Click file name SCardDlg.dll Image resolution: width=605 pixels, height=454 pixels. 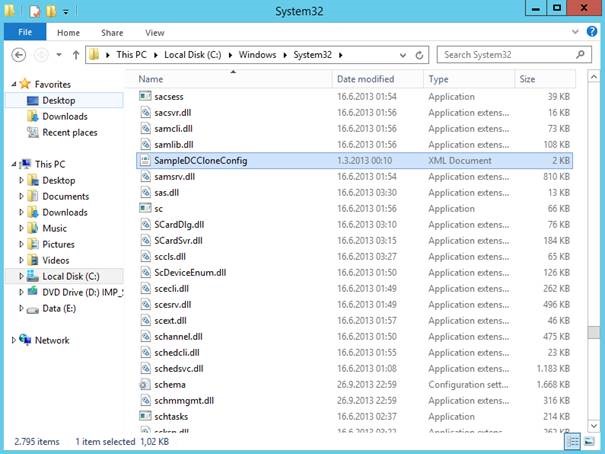tap(179, 225)
